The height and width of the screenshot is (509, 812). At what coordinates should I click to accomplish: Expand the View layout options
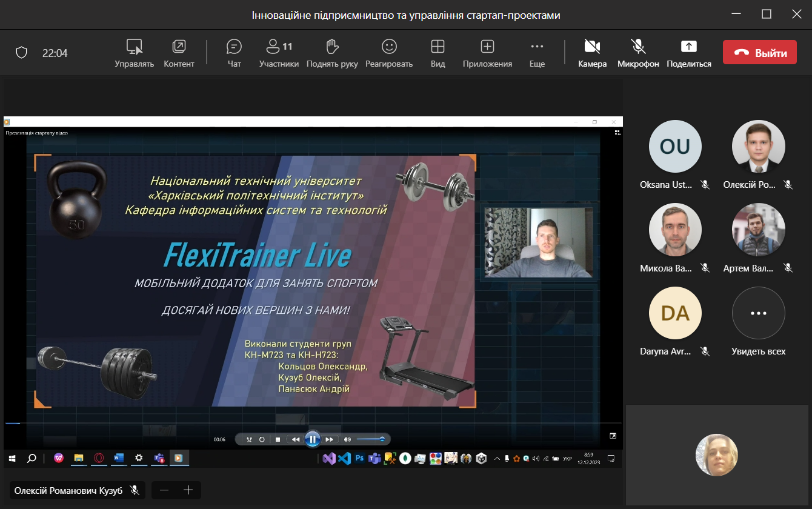[438, 53]
